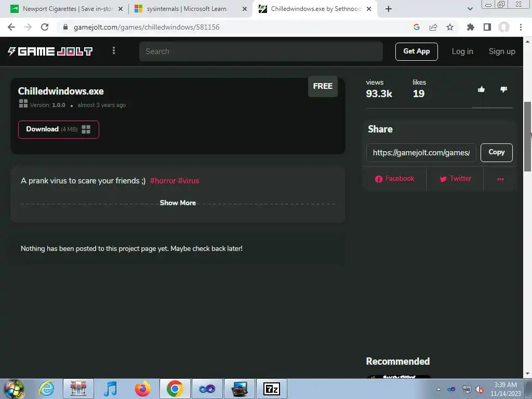Launch Internet Explorer from taskbar

46,389
